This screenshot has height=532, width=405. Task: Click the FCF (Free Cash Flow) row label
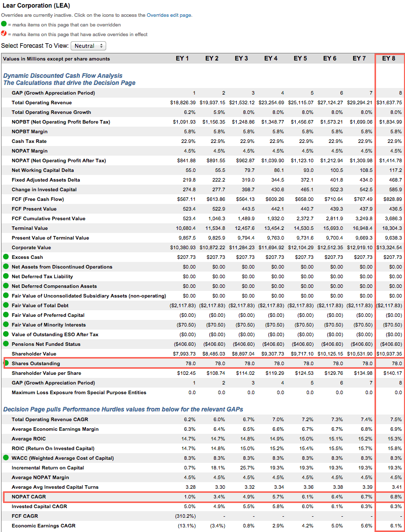pyautogui.click(x=38, y=199)
